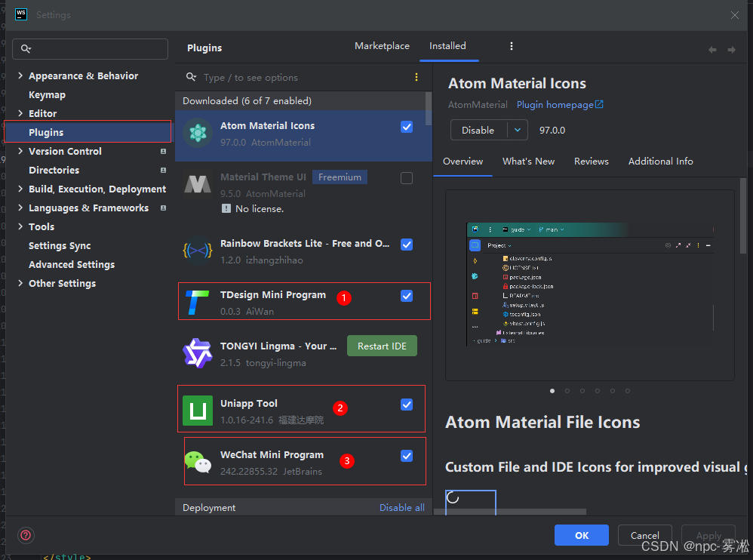
Task: Expand Other Settings node
Action: (x=20, y=283)
